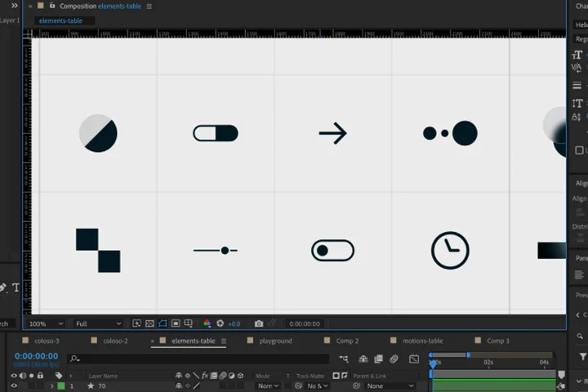Open the Composition viewer panel menu
This screenshot has height=392, width=588.
coord(149,7)
